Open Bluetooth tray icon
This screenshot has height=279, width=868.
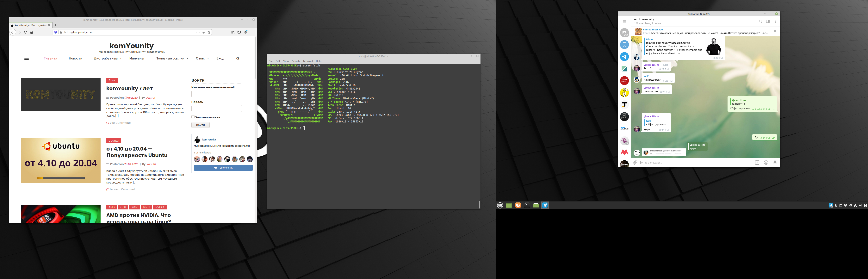tap(836, 206)
